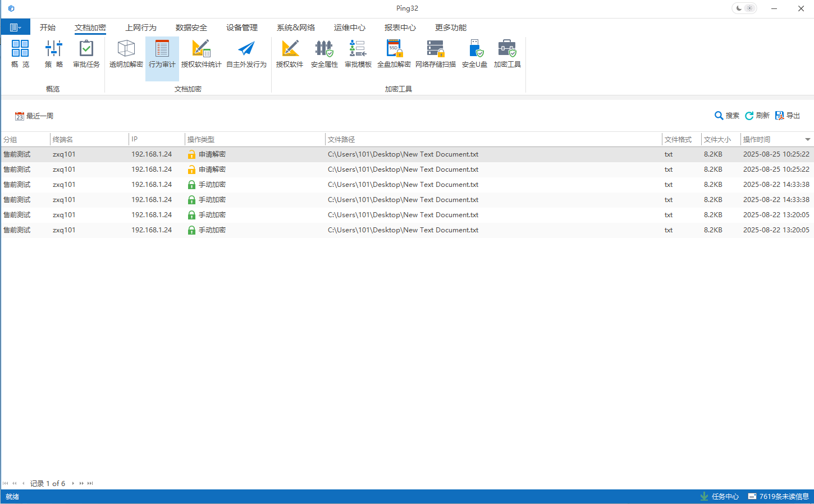
Task: Switch to the 报表中心 tab
Action: click(400, 28)
